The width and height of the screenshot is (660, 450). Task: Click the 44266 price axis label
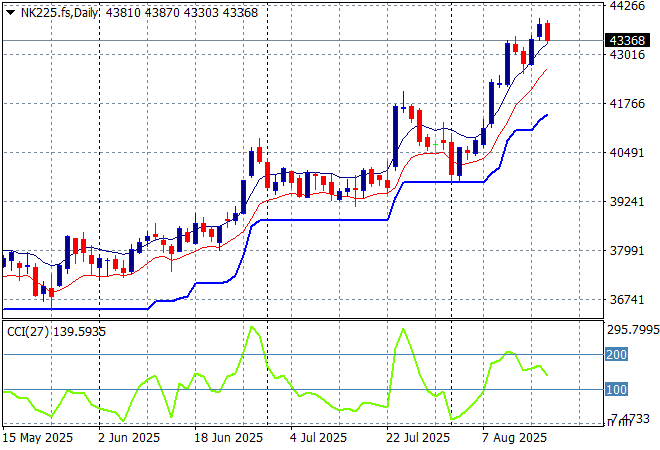pyautogui.click(x=627, y=6)
